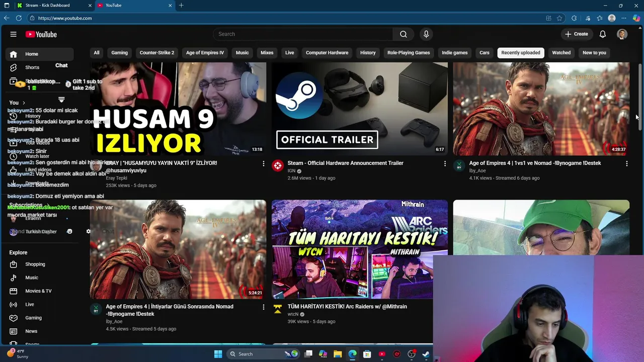Open Edge split screen icon
The height and width of the screenshot is (362, 644).
coord(548,18)
